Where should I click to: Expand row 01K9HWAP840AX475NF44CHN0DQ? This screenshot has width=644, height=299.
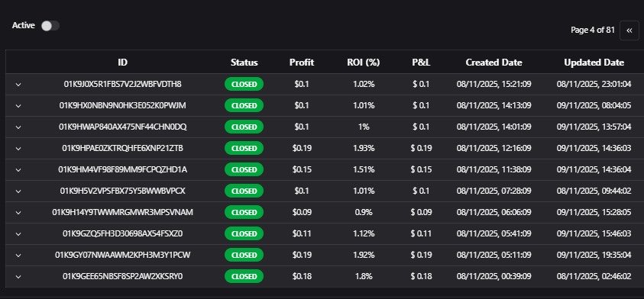tap(18, 127)
